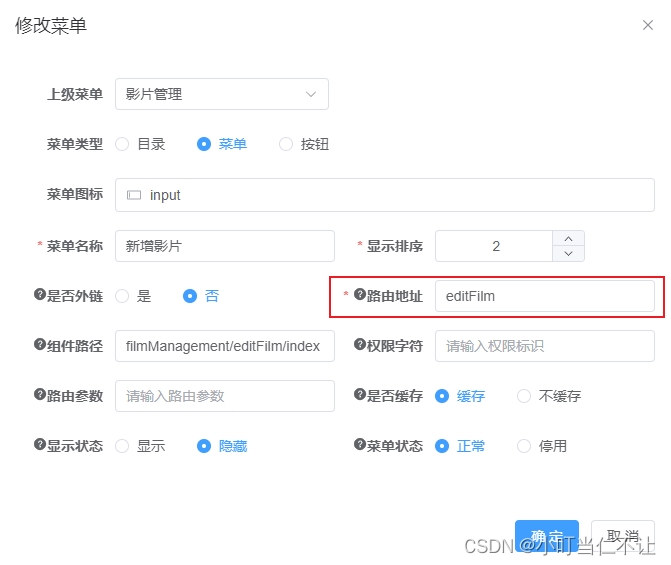Click the 菜单类型 label

coord(75,144)
